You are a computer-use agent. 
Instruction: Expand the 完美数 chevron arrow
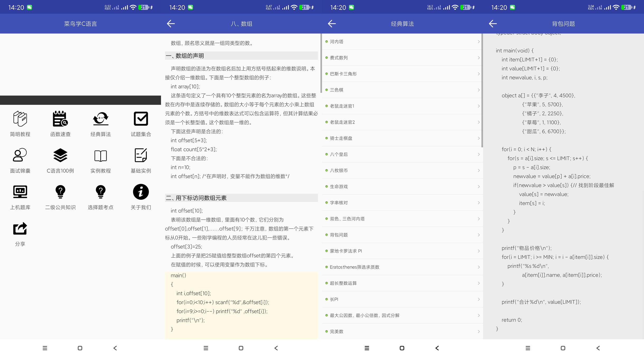(x=479, y=332)
